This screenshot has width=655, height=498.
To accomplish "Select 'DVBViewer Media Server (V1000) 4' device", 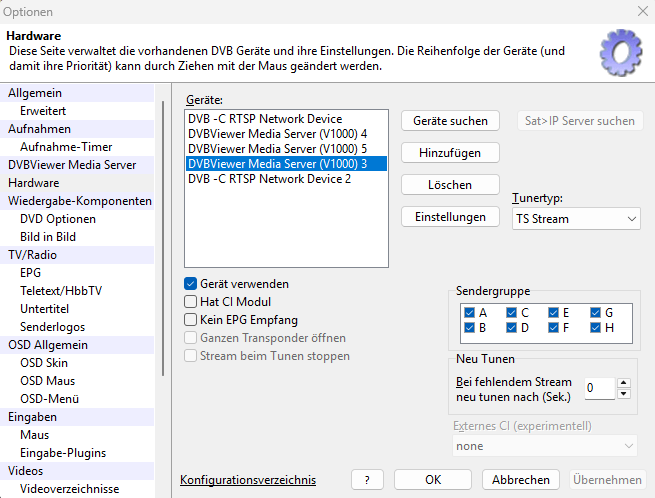I will click(277, 134).
